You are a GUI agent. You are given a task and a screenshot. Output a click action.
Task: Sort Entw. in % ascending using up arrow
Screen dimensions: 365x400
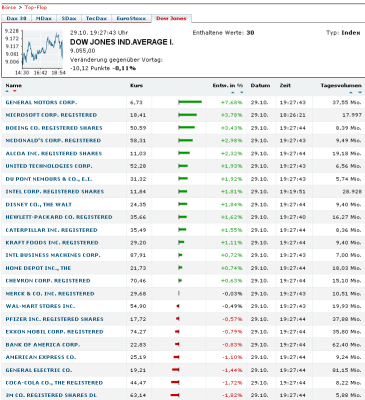pos(233,92)
